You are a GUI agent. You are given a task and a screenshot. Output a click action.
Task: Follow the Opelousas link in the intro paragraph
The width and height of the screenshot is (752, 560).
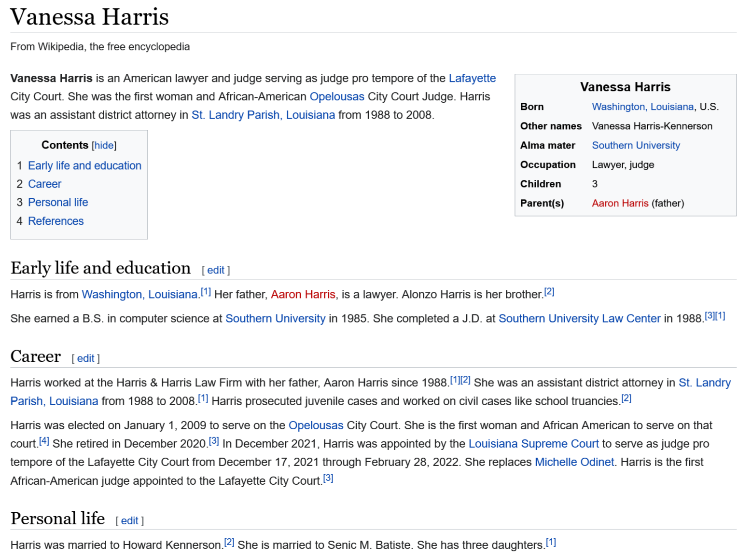(337, 96)
